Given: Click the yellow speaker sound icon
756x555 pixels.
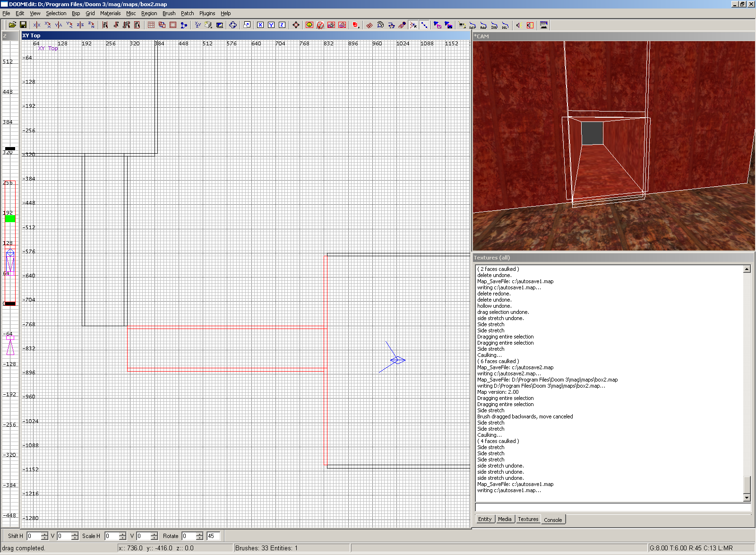Looking at the screenshot, I should pos(519,25).
